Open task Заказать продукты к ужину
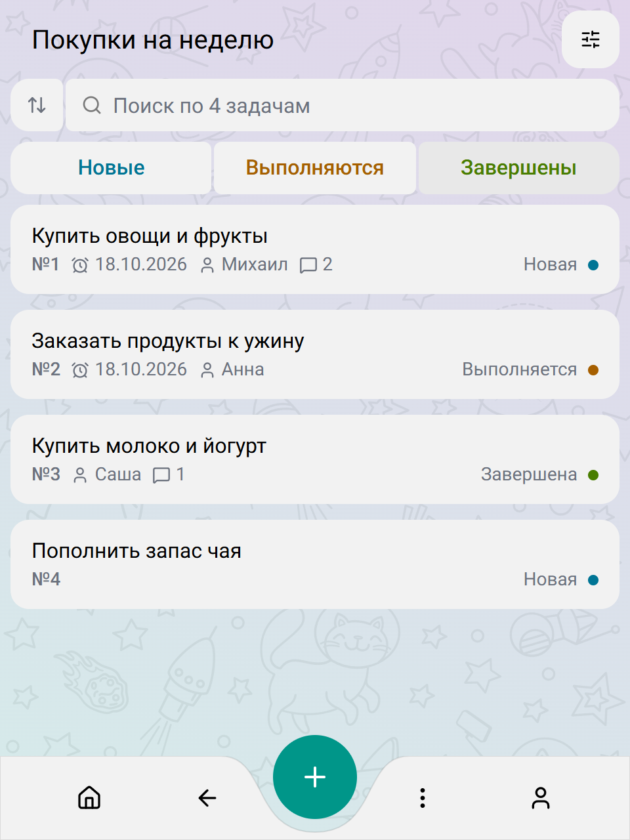630x840 pixels. click(315, 354)
